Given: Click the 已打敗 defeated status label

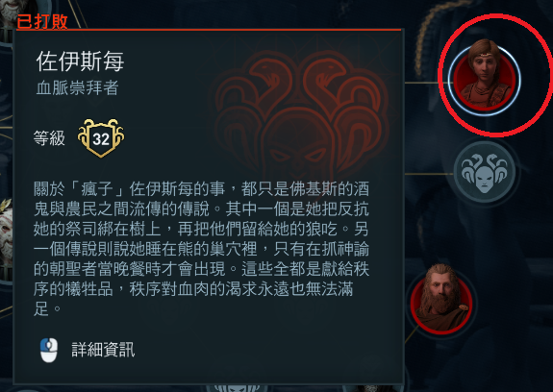Looking at the screenshot, I should (x=42, y=21).
